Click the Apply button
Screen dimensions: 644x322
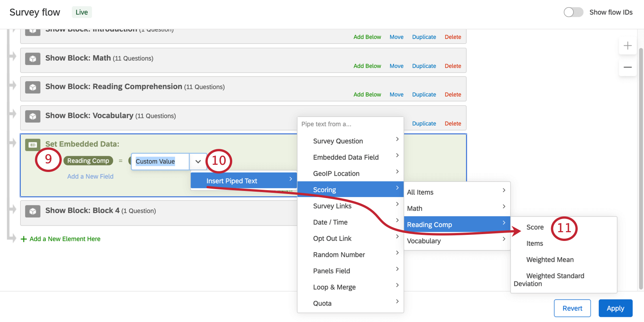(x=615, y=308)
